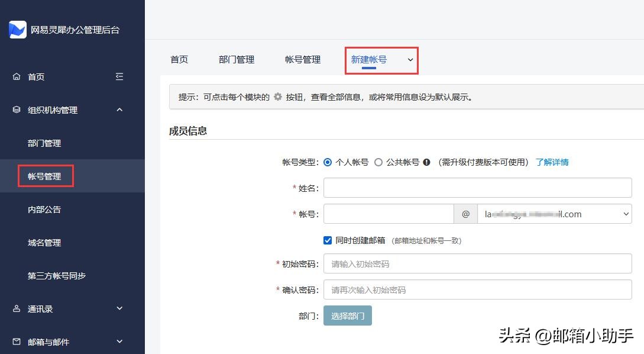Open the 新建帐号 tab dropdown arrow
Image resolution: width=644 pixels, height=354 pixels.
409,59
